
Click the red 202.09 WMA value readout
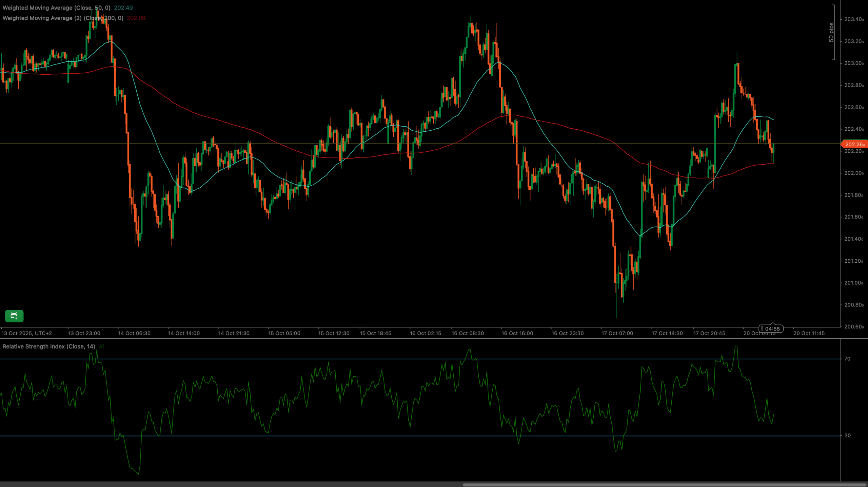[136, 18]
